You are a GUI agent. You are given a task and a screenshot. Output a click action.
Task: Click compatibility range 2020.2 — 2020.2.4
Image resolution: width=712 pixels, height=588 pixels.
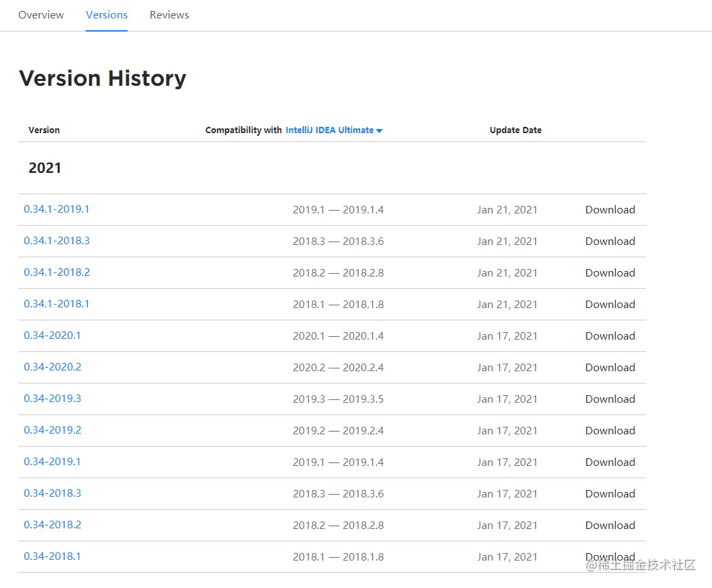[x=338, y=367]
